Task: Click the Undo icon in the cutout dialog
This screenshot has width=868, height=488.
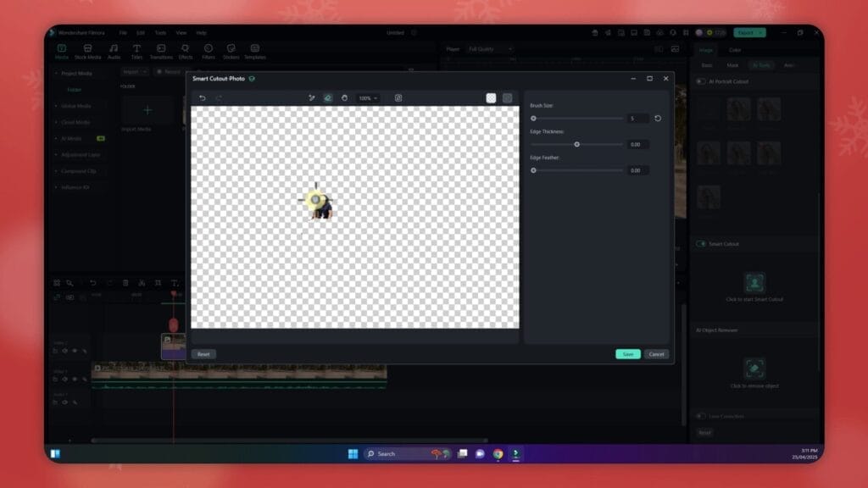Action: click(203, 97)
